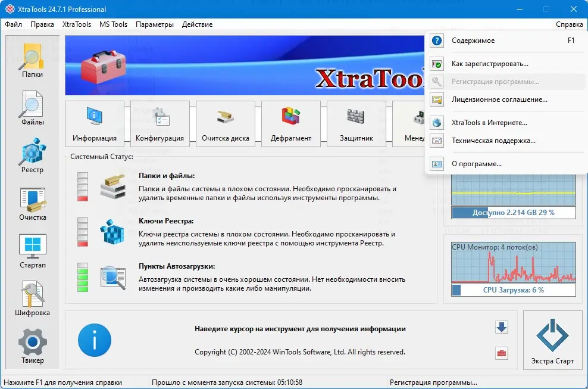The width and height of the screenshot is (588, 389).
Task: Click the memory usage graph
Action: (x=514, y=189)
